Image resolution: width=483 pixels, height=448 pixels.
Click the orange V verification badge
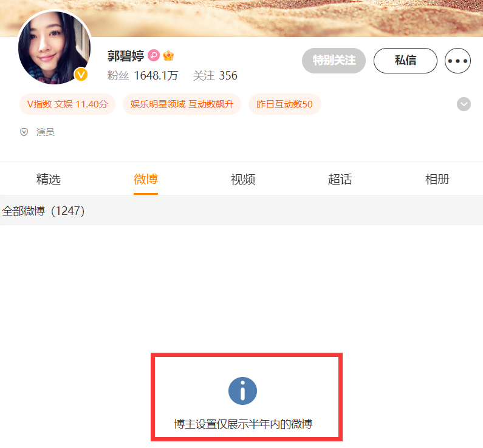pyautogui.click(x=81, y=74)
